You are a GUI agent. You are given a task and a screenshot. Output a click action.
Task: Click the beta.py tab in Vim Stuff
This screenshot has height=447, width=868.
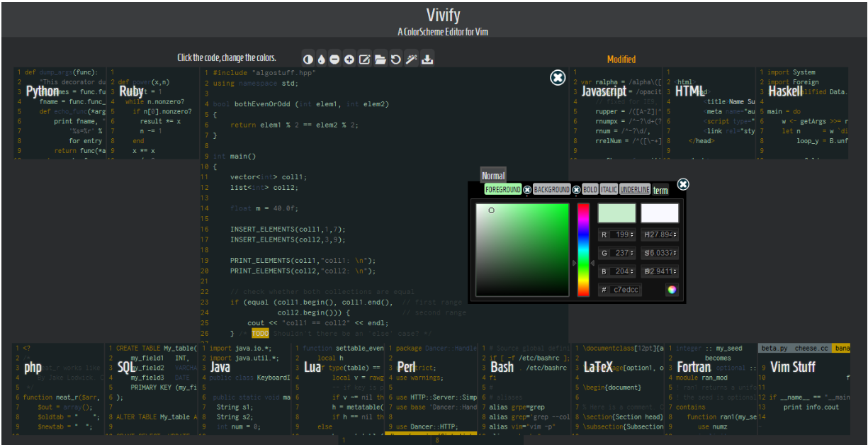(x=774, y=349)
